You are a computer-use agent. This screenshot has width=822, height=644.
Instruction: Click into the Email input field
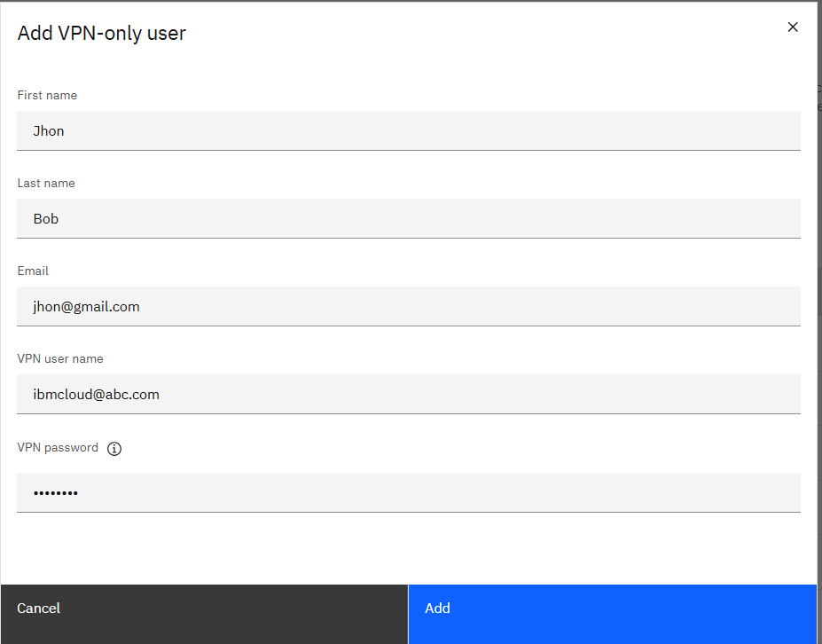(x=409, y=306)
